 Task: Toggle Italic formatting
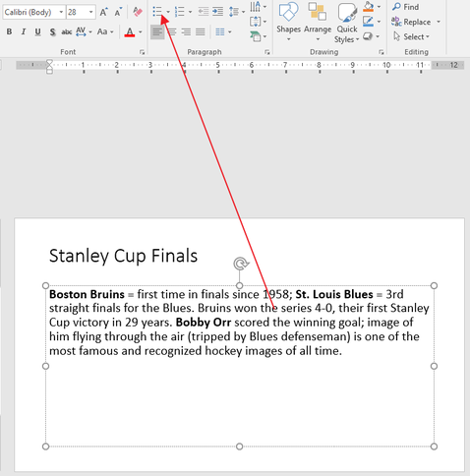[24, 31]
